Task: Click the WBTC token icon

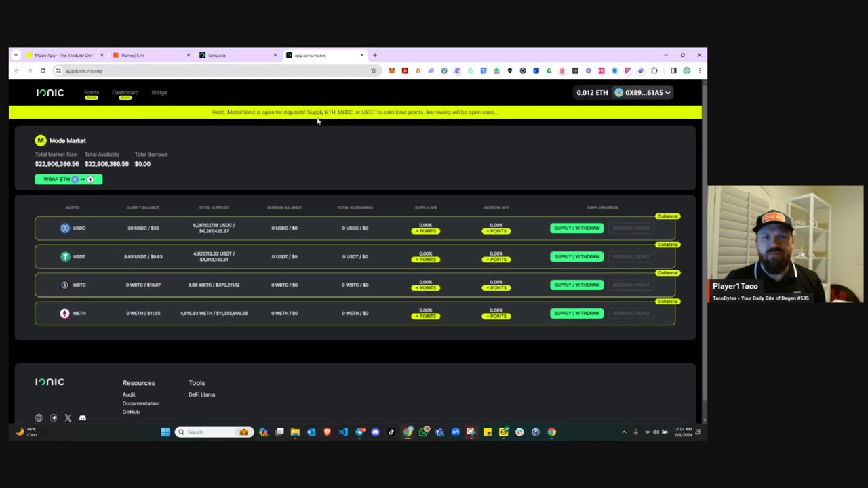Action: (x=65, y=285)
